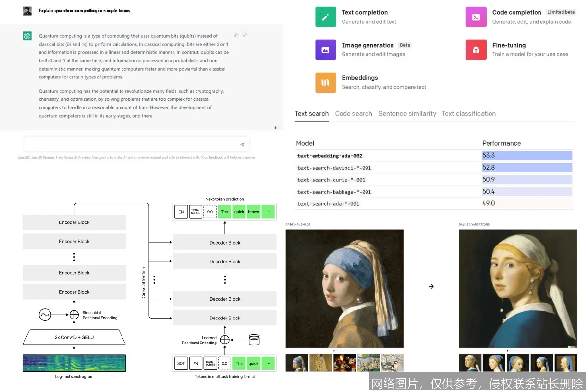
Task: Click the Image generation heading
Action: point(368,45)
